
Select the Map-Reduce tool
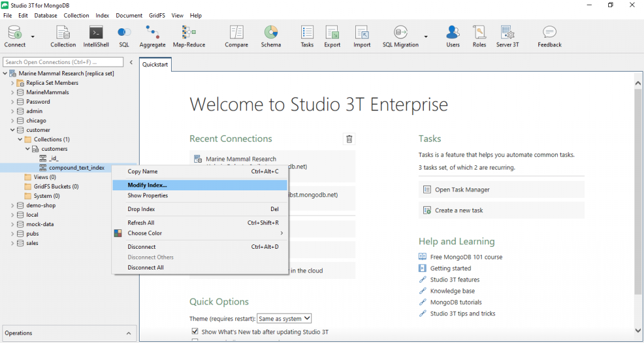click(189, 36)
